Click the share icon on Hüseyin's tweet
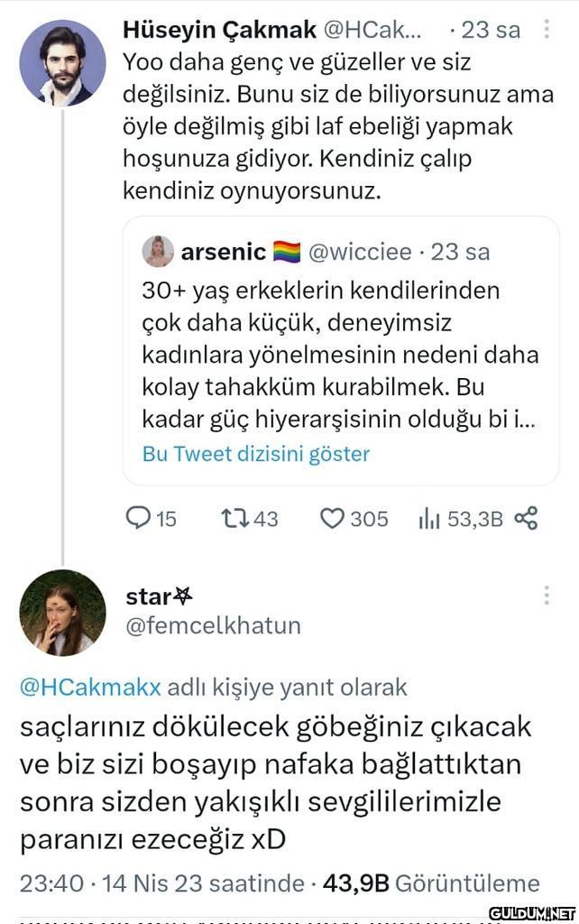This screenshot has height=924, width=579. click(526, 518)
